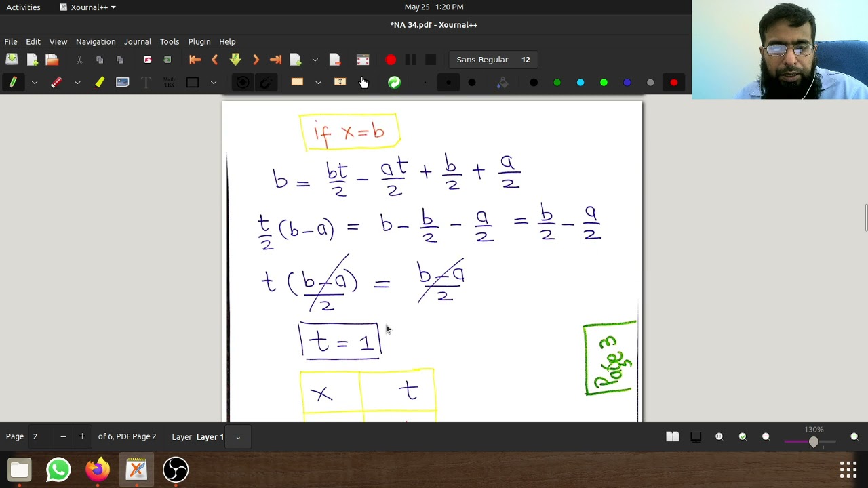Click the Undo icon in toolbar

click(147, 60)
